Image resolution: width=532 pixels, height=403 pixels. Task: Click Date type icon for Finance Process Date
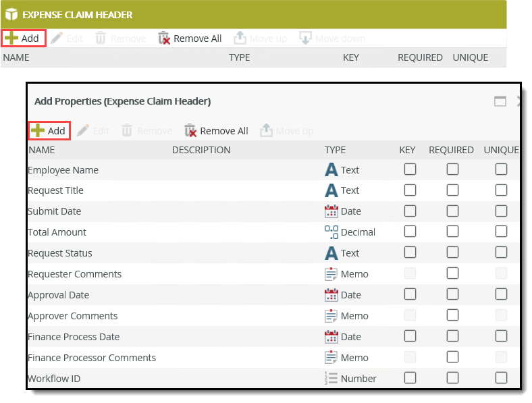click(331, 337)
